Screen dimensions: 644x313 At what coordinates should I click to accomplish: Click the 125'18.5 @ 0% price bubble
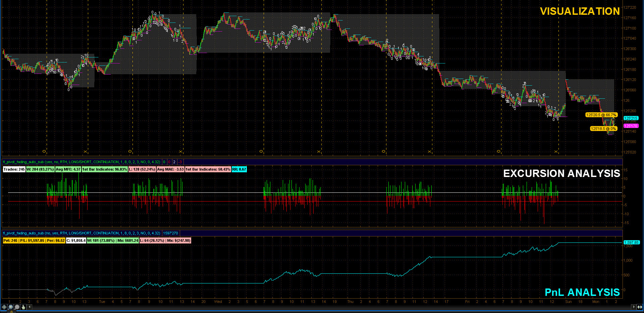[603, 129]
